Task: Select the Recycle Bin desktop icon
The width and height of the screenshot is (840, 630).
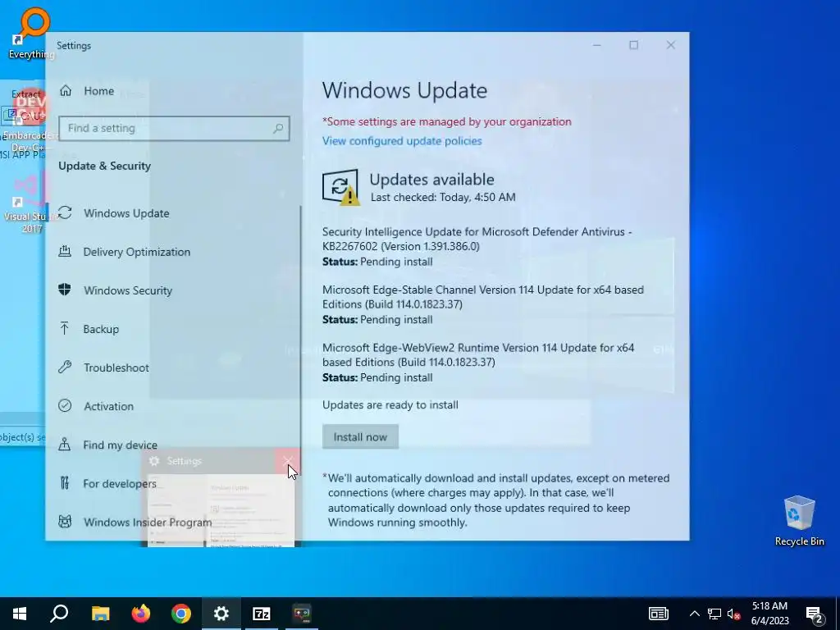Action: [799, 520]
